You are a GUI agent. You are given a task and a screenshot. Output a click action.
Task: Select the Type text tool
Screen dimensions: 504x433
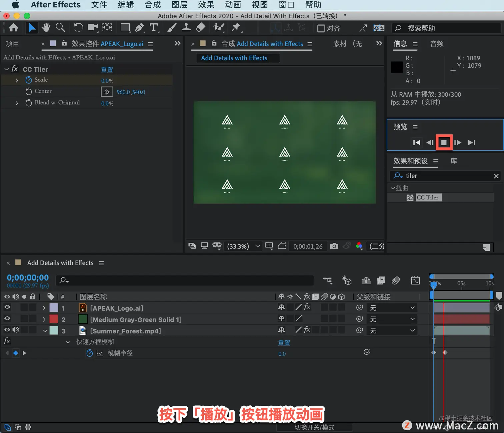[154, 28]
